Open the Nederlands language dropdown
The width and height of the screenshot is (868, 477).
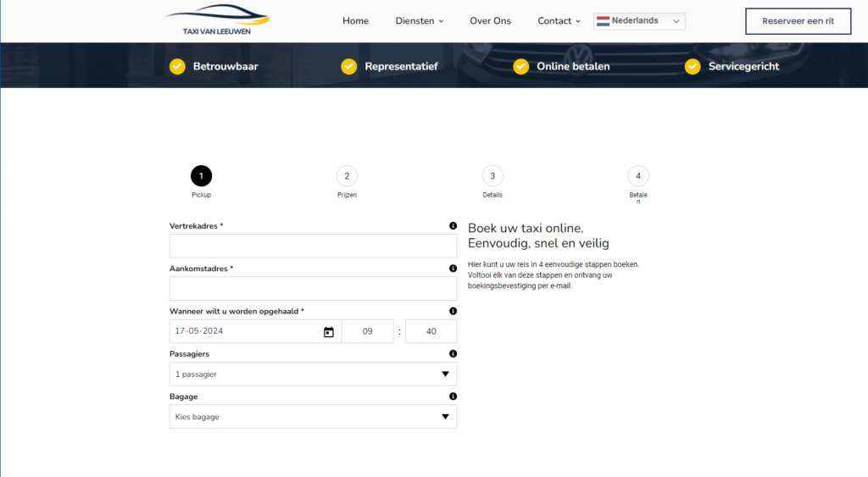pos(639,21)
